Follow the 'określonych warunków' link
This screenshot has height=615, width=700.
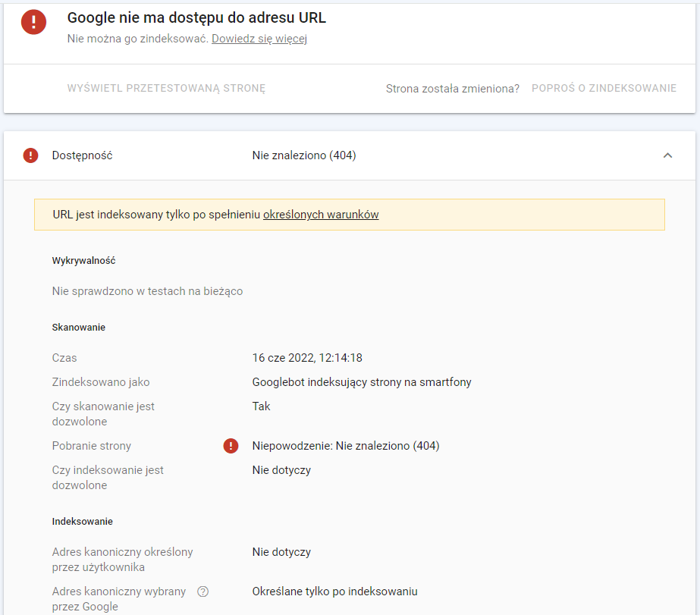[x=321, y=215]
